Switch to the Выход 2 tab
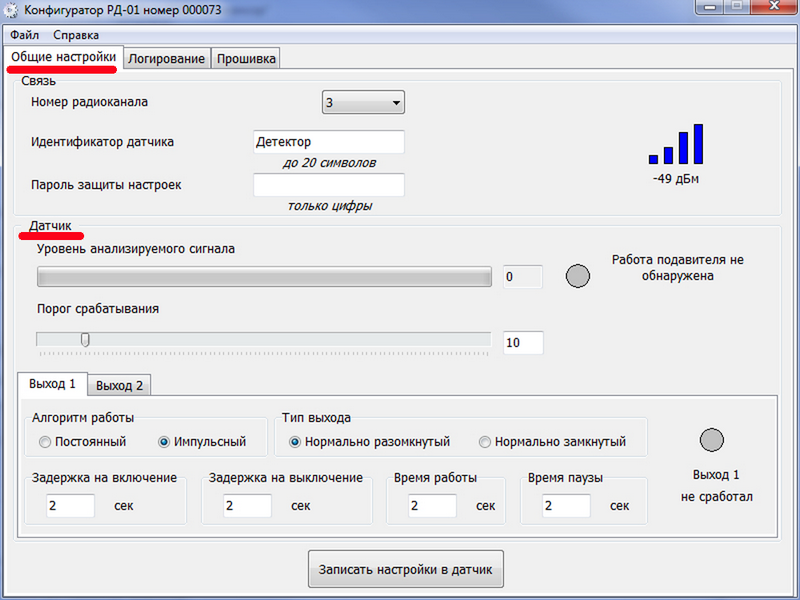The image size is (800, 600). [x=119, y=386]
